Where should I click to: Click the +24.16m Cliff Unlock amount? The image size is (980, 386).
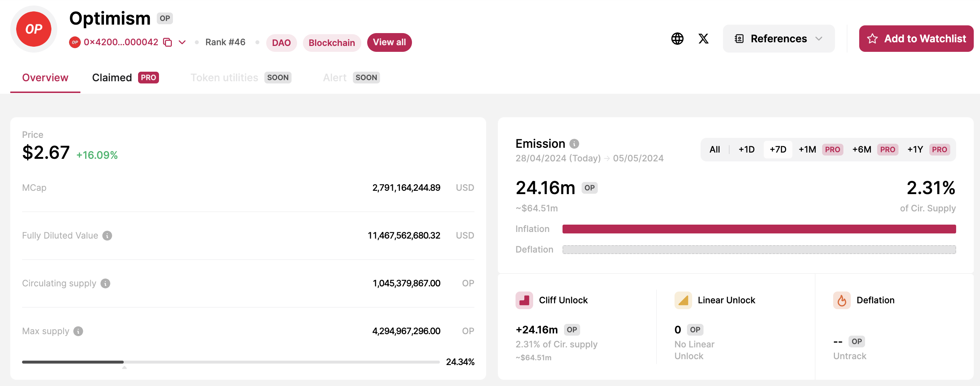click(536, 330)
